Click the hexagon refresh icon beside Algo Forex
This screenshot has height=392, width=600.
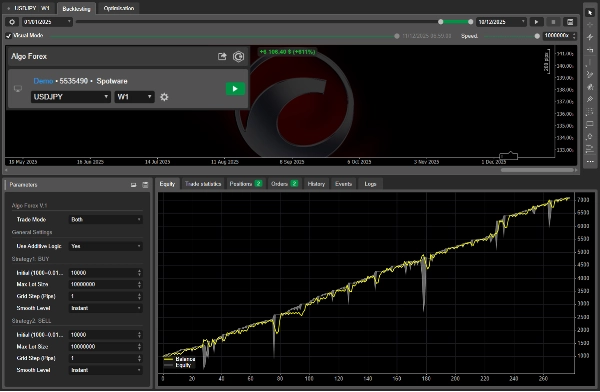click(238, 57)
